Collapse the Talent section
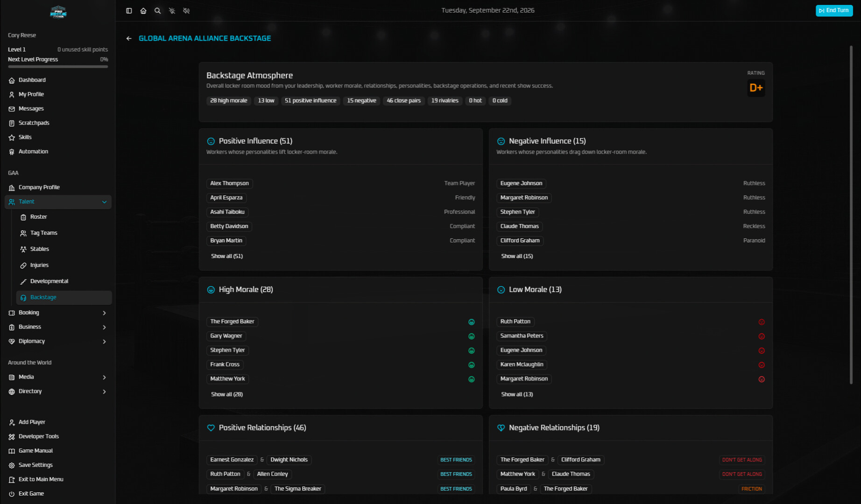Image resolution: width=861 pixels, height=504 pixels. [58, 202]
